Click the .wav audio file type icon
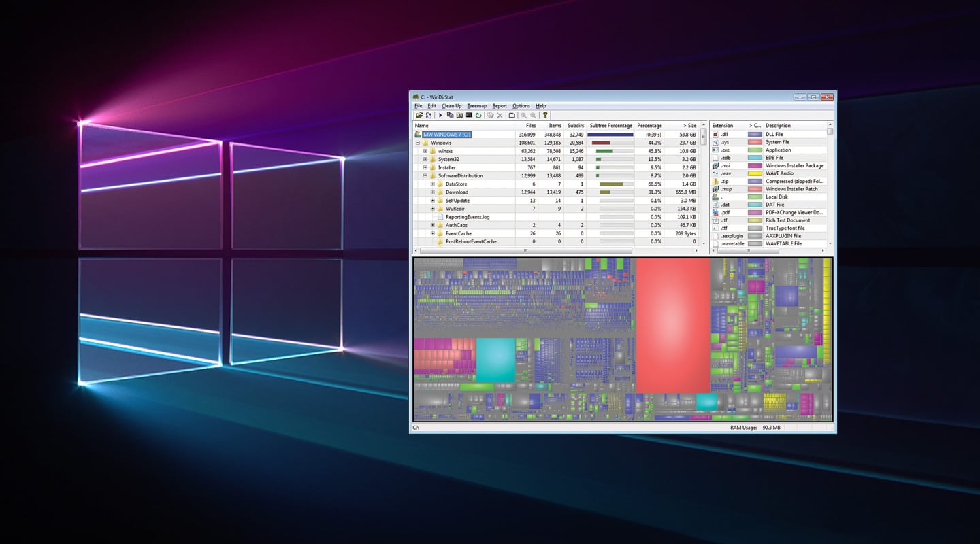Image resolution: width=980 pixels, height=544 pixels. pyautogui.click(x=715, y=173)
